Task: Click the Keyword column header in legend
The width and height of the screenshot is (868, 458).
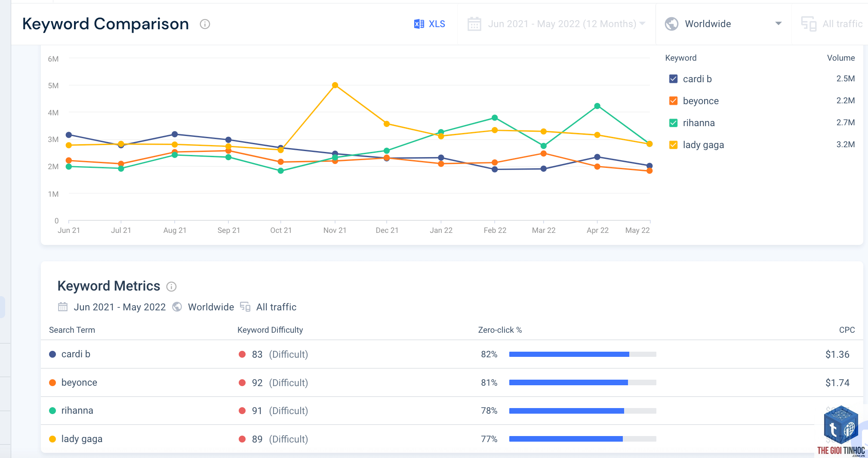Action: pyautogui.click(x=680, y=58)
